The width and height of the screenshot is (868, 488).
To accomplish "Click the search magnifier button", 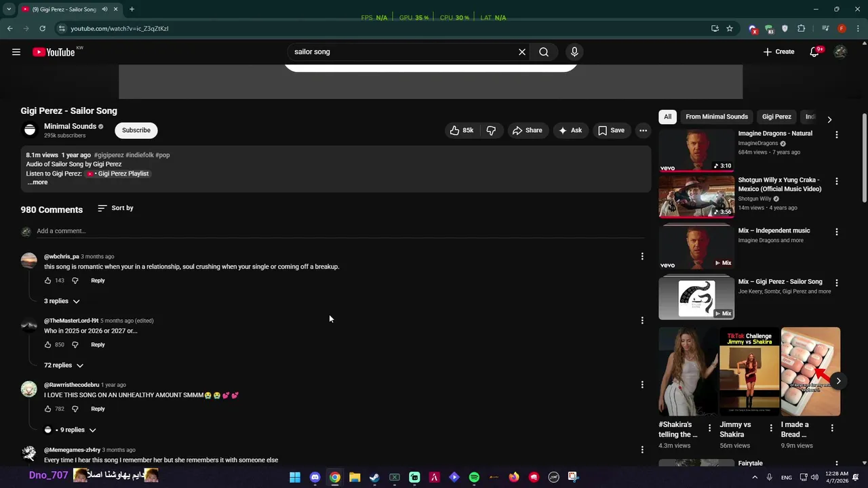I will click(x=544, y=52).
